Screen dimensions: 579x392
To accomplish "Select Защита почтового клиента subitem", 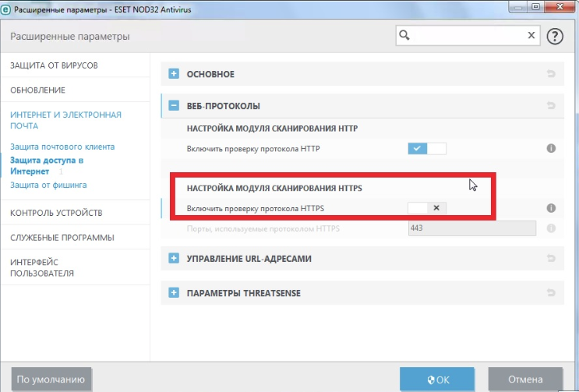I will (62, 147).
